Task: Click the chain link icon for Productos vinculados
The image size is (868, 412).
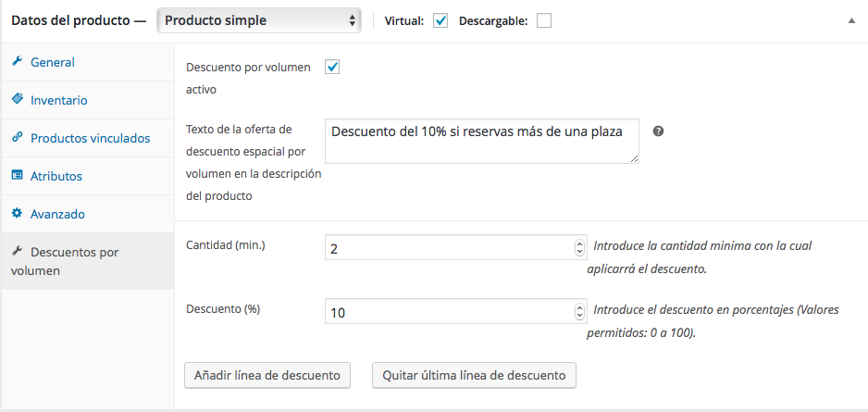Action: (x=18, y=137)
